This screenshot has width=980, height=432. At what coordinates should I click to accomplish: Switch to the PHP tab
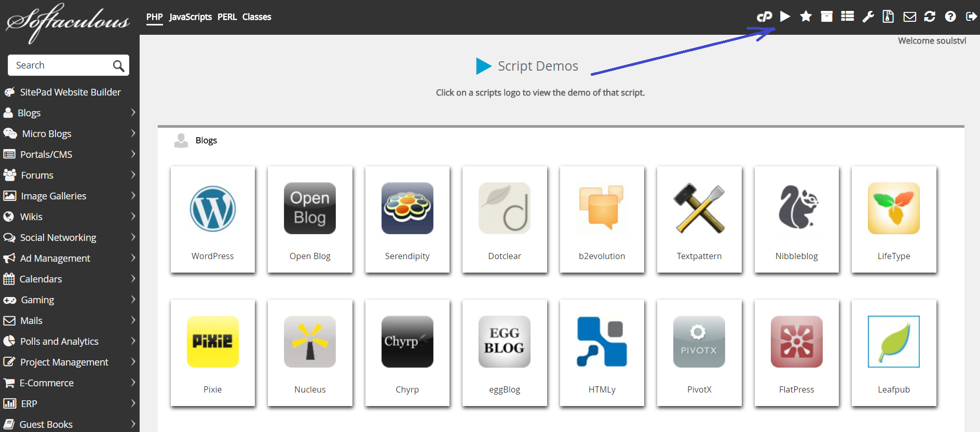click(155, 17)
